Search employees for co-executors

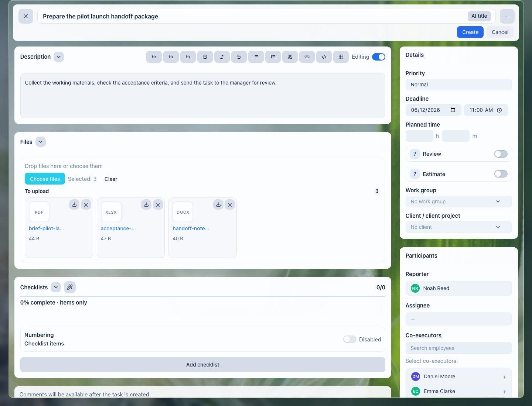pyautogui.click(x=458, y=348)
